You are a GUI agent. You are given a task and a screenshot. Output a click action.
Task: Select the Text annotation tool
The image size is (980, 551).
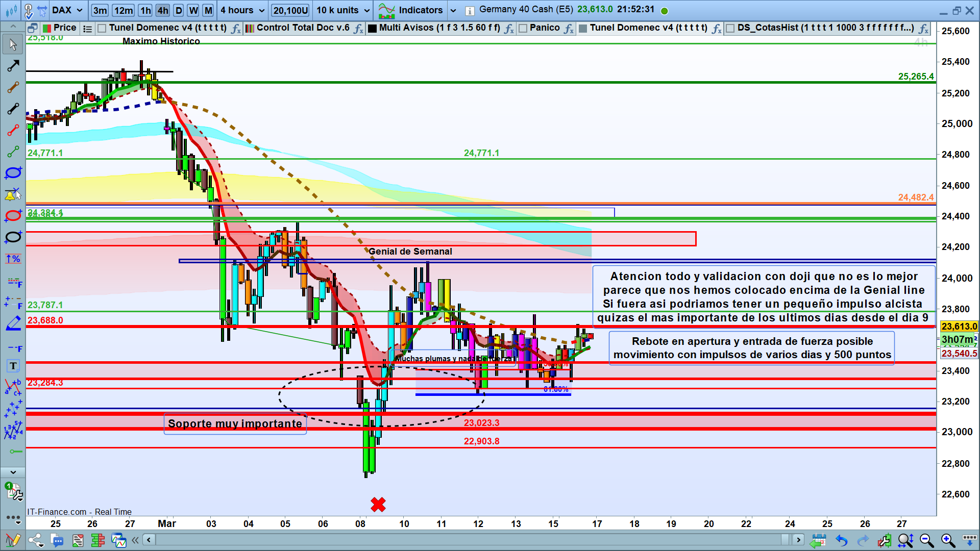tap(13, 366)
